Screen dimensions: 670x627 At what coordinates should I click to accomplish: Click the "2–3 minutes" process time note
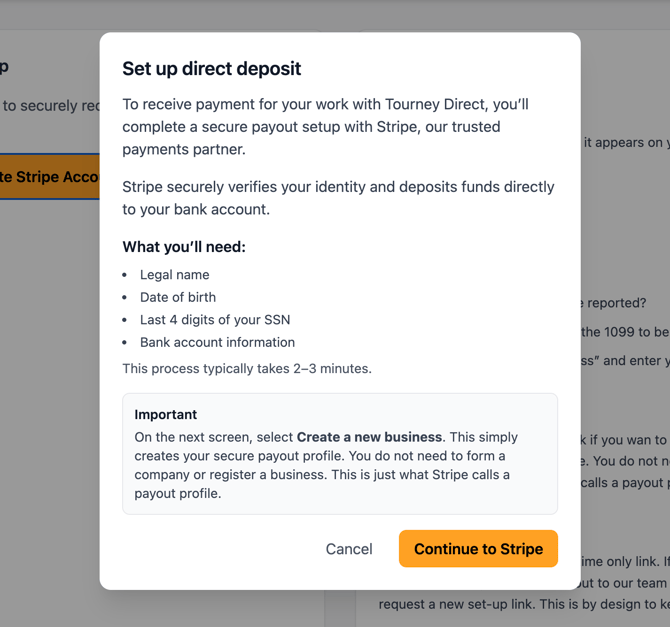[x=247, y=368]
